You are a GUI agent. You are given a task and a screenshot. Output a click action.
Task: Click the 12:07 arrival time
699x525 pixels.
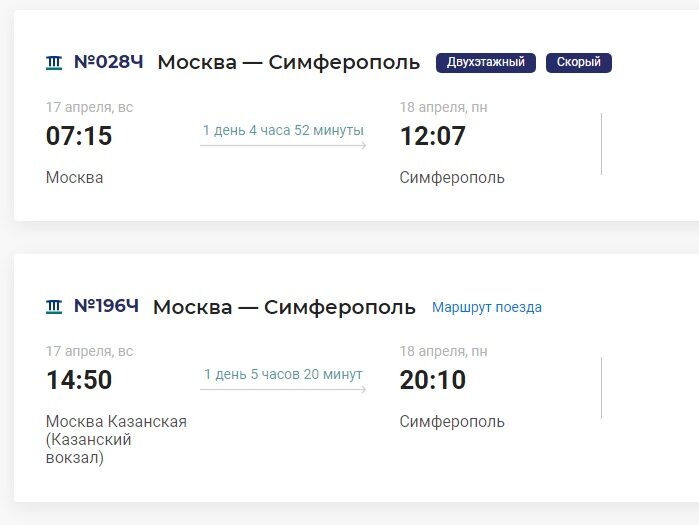(432, 136)
